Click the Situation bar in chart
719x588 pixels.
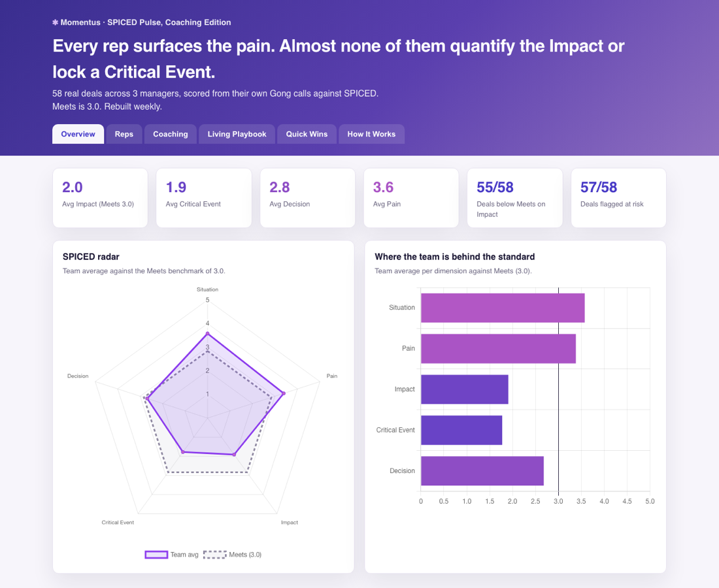pos(503,308)
